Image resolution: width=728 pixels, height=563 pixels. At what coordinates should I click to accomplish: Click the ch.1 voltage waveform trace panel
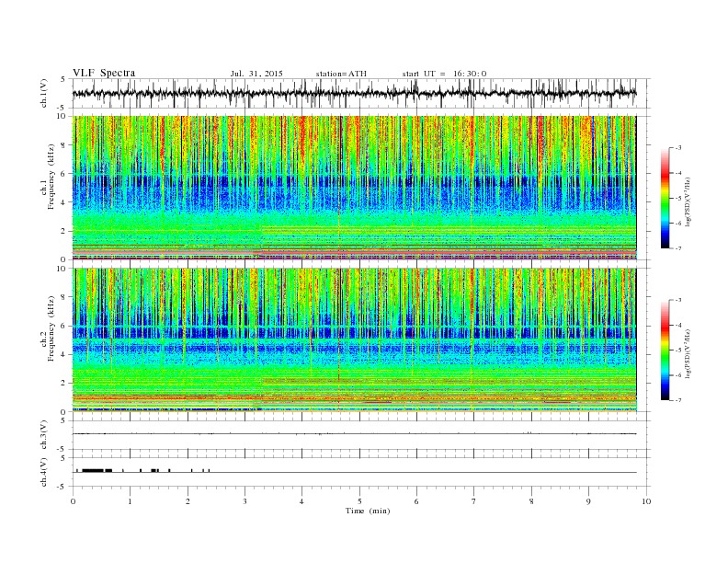point(354,93)
